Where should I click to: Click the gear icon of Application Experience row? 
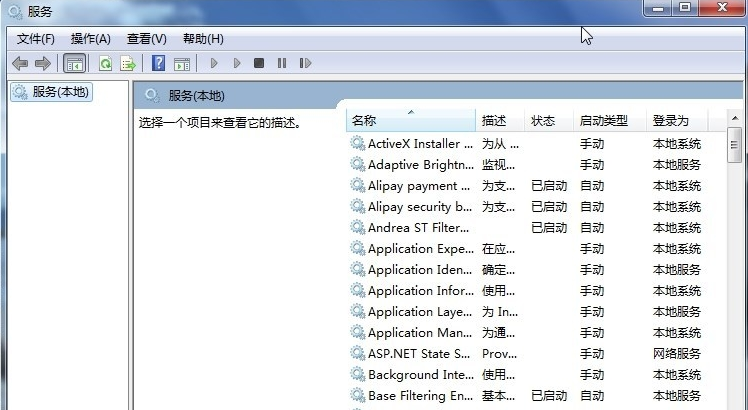357,248
